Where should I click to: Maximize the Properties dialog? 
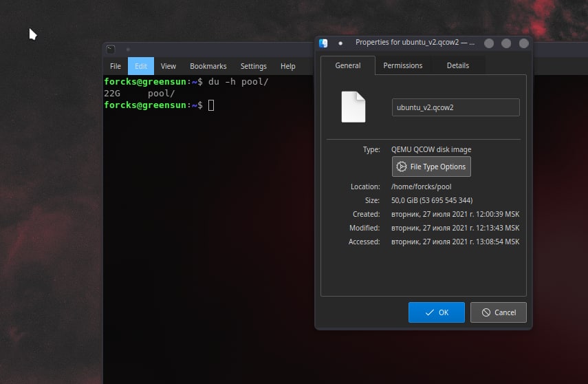click(506, 43)
